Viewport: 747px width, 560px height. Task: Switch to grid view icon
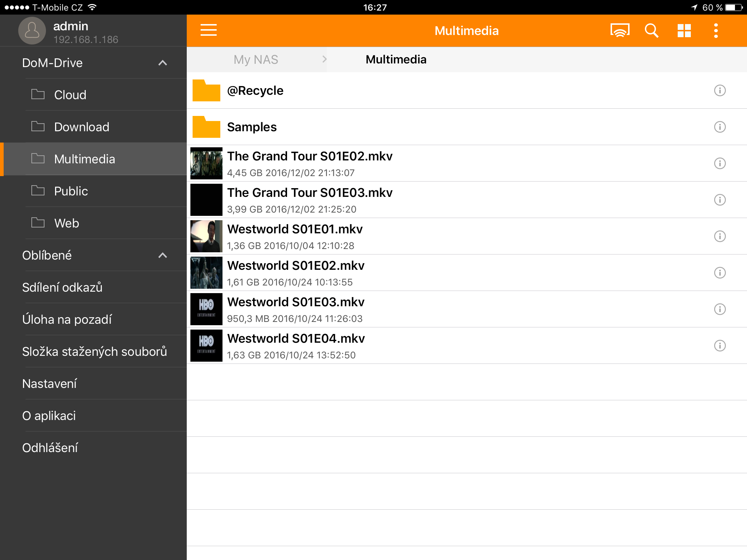point(684,31)
